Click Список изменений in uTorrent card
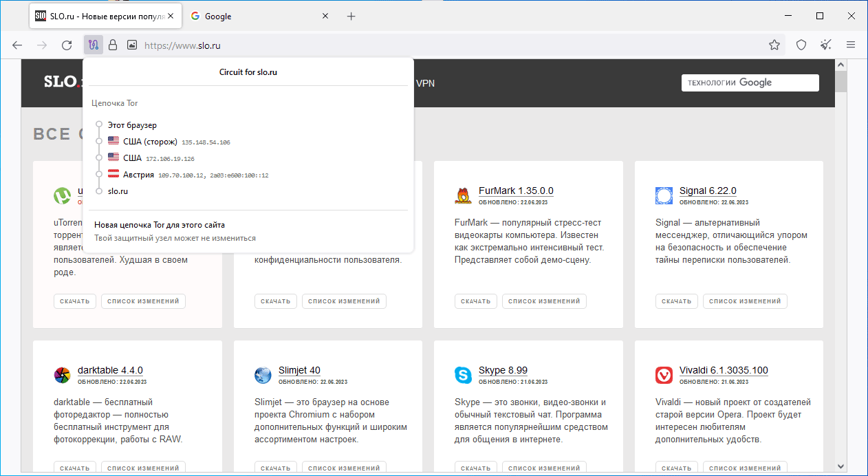The width and height of the screenshot is (868, 476). [143, 301]
